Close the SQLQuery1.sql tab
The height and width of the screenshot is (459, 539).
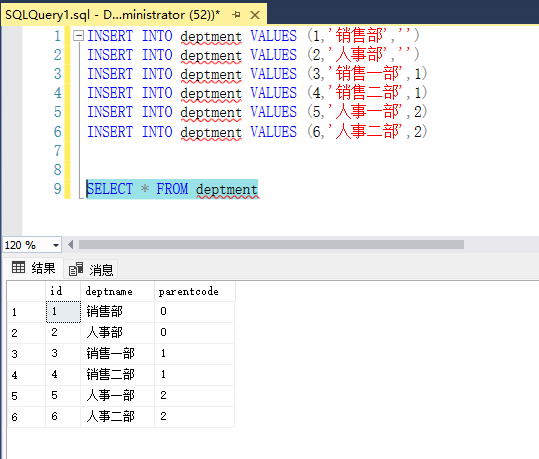coord(255,15)
